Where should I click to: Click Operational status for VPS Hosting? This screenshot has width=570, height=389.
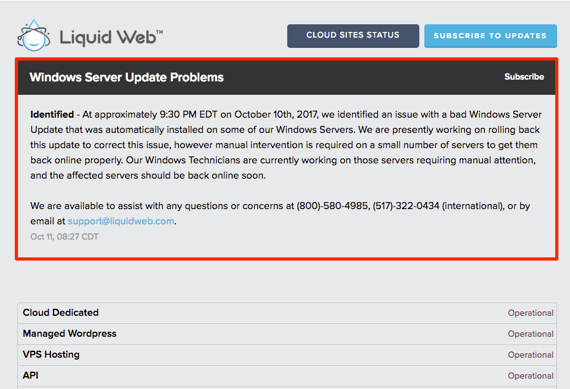click(x=530, y=355)
